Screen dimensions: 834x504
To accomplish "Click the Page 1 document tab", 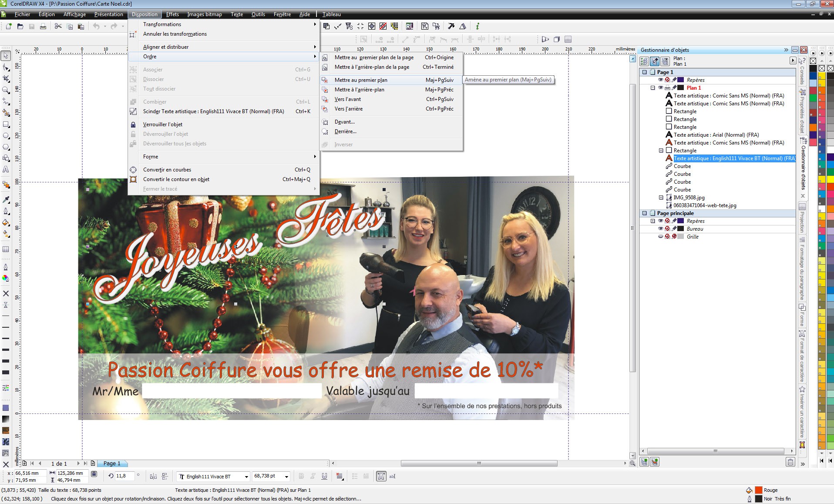I will [x=112, y=464].
